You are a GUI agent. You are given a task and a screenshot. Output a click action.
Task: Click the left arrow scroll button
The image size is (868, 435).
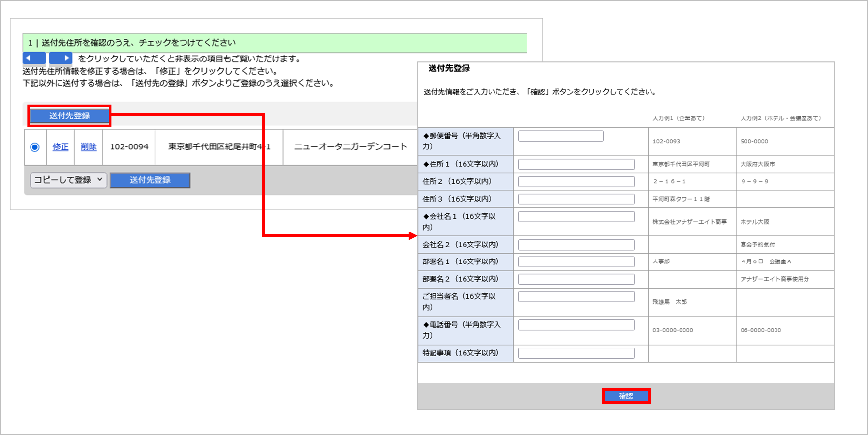tap(34, 58)
